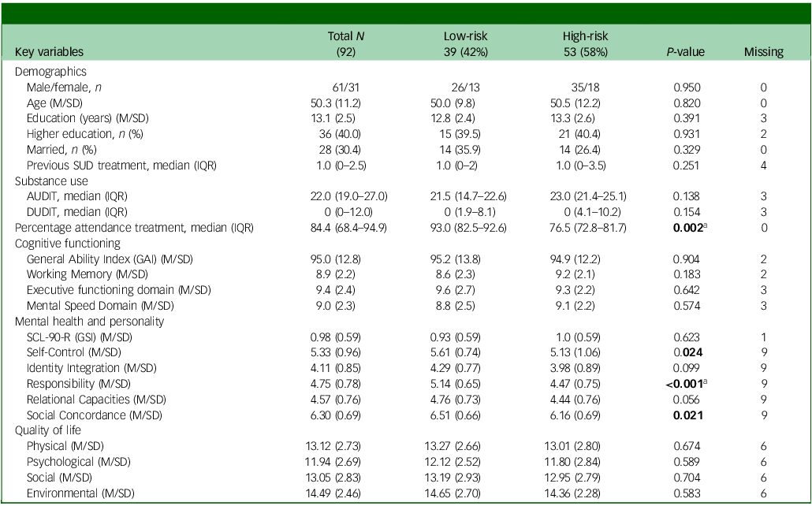Click the 'P-value' column header
The image size is (812, 506).
[x=685, y=53]
